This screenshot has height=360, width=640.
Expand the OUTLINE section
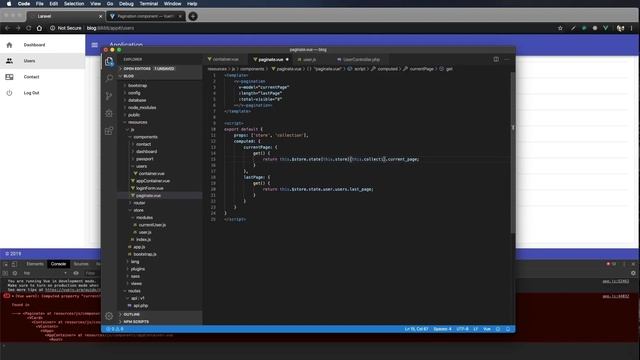point(160,314)
